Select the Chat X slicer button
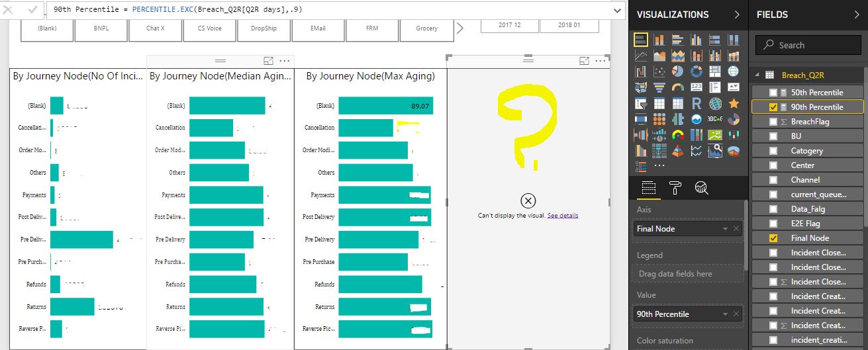 coord(155,28)
